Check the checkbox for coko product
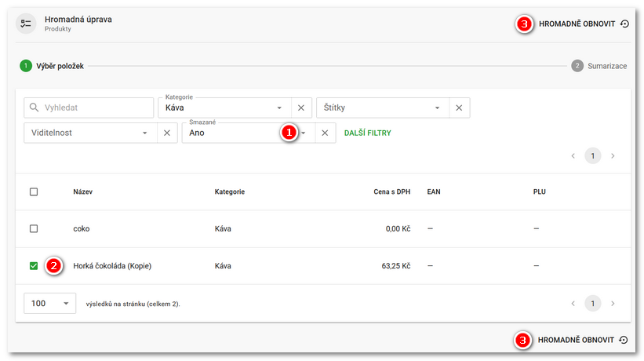 pyautogui.click(x=34, y=228)
